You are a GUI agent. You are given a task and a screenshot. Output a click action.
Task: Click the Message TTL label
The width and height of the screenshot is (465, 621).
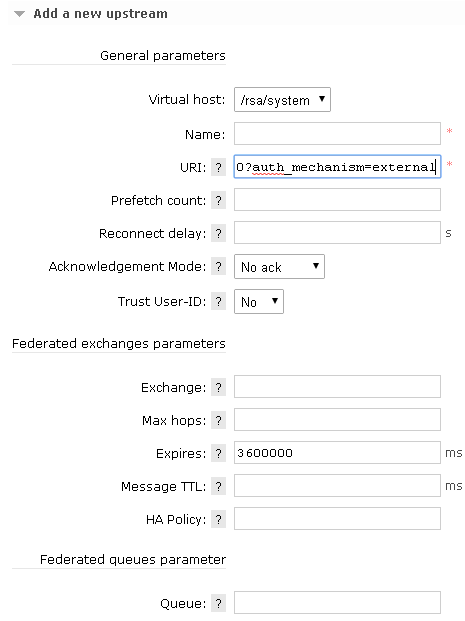point(164,486)
